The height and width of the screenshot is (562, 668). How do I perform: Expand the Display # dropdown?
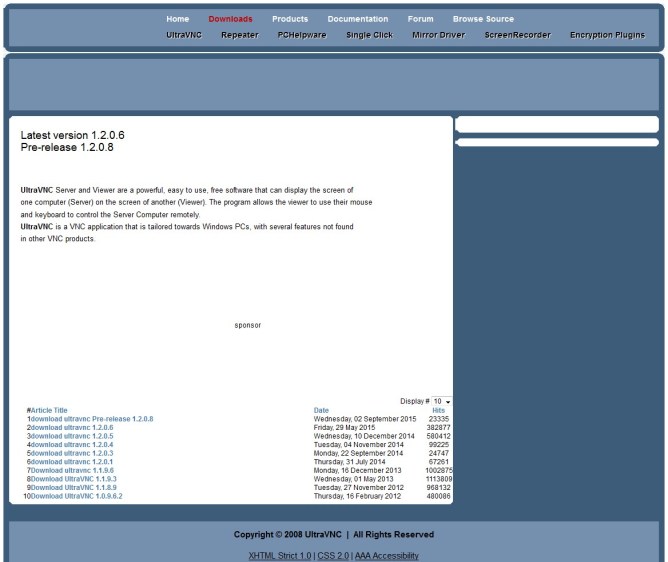coord(442,401)
